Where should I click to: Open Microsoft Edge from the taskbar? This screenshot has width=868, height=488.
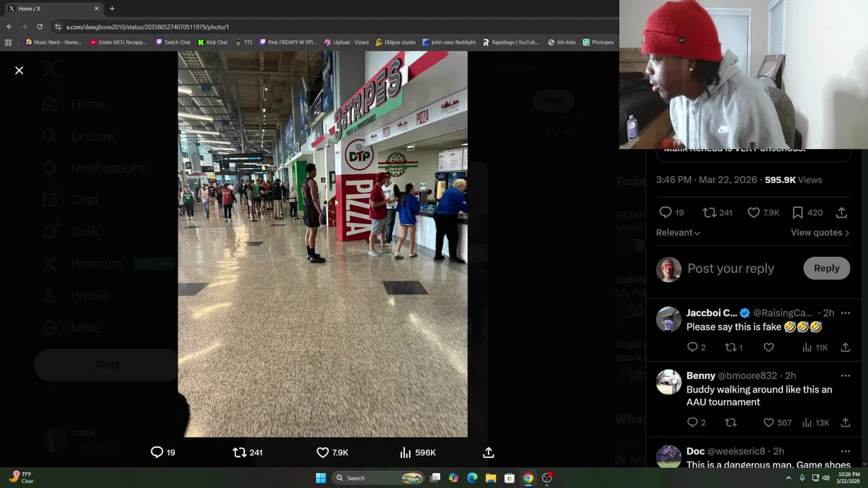coord(472,478)
